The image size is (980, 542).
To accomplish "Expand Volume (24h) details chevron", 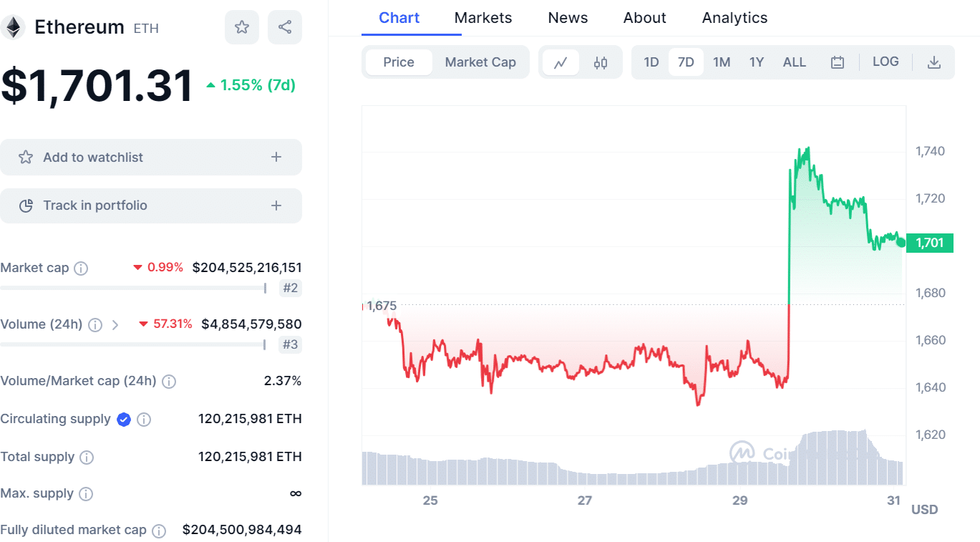I will pyautogui.click(x=115, y=325).
